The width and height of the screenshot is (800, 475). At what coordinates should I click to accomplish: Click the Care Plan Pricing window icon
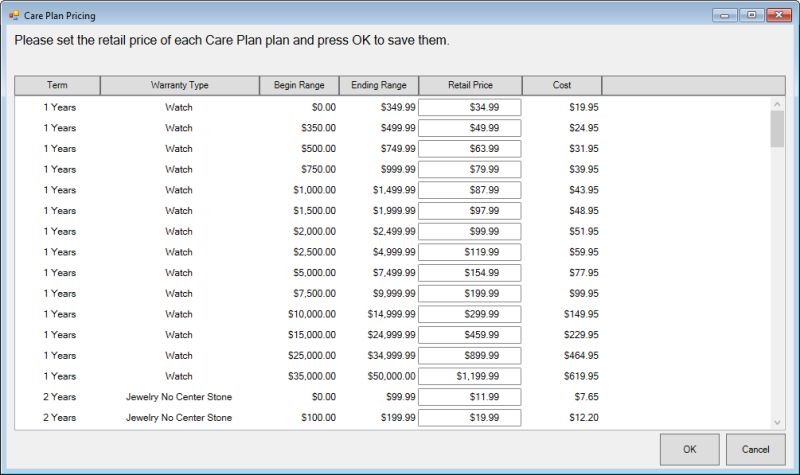coord(14,15)
